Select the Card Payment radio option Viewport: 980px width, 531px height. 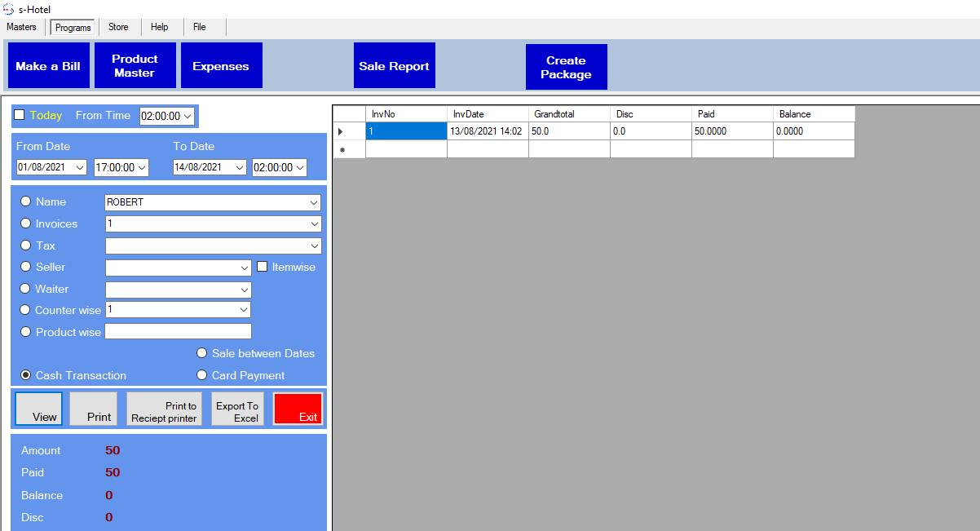pos(201,375)
